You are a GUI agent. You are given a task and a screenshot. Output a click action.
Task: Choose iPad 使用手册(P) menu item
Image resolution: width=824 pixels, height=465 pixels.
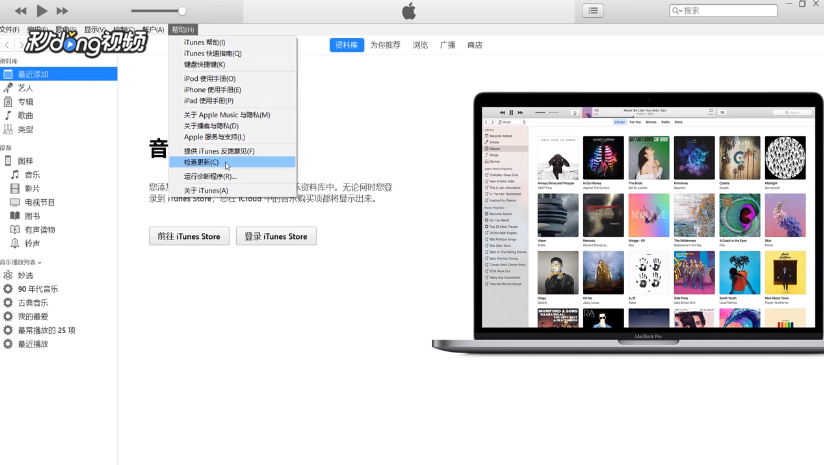(232, 100)
